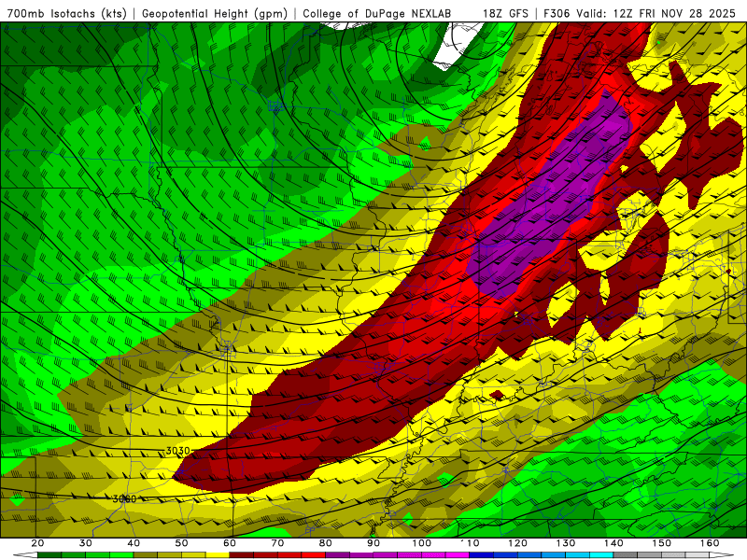
Task: Click the 150 value on color scale
Action: 662,543
